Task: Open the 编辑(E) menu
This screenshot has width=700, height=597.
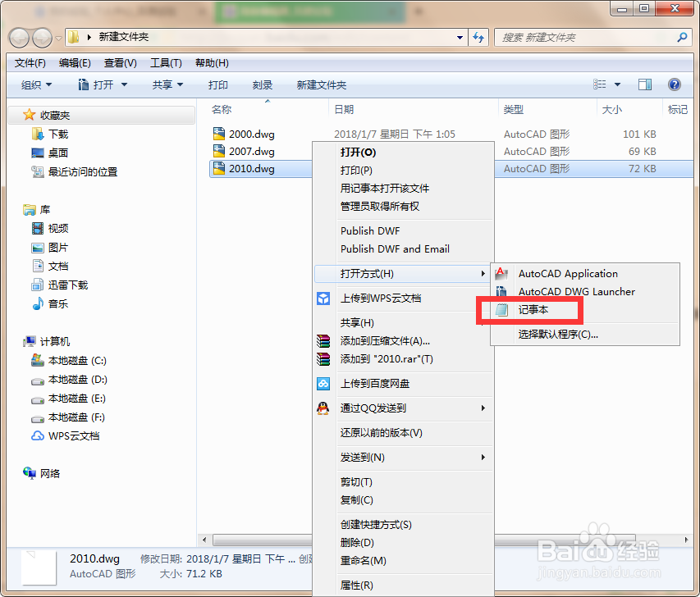Action: pos(75,63)
